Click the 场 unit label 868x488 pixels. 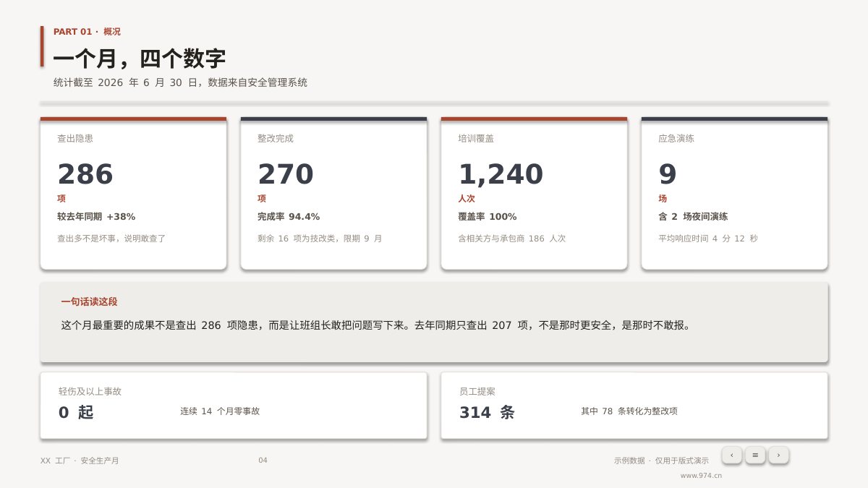click(x=663, y=198)
